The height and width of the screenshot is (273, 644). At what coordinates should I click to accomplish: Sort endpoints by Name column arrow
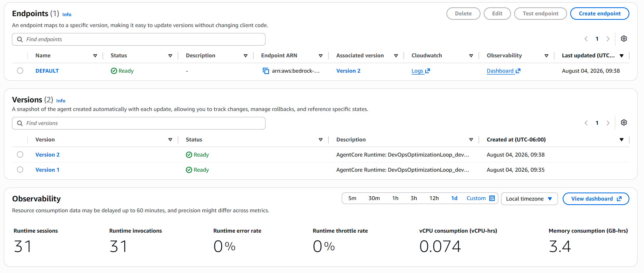tap(95, 56)
